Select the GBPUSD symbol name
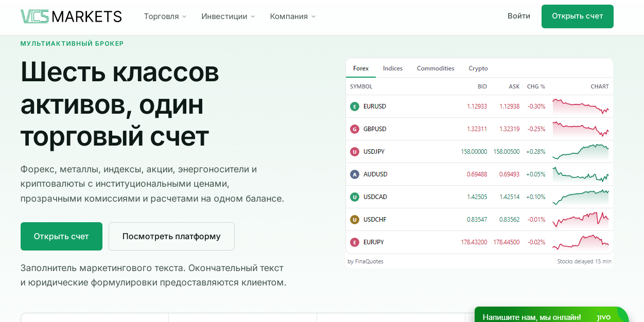The height and width of the screenshot is (322, 644). (375, 129)
